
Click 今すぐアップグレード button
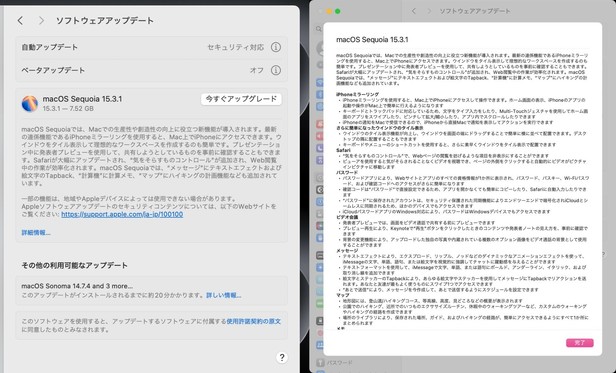(x=241, y=99)
